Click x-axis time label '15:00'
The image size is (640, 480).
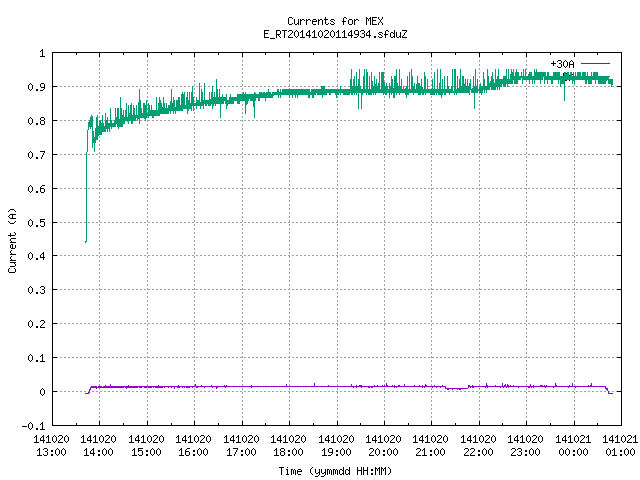tap(146, 452)
